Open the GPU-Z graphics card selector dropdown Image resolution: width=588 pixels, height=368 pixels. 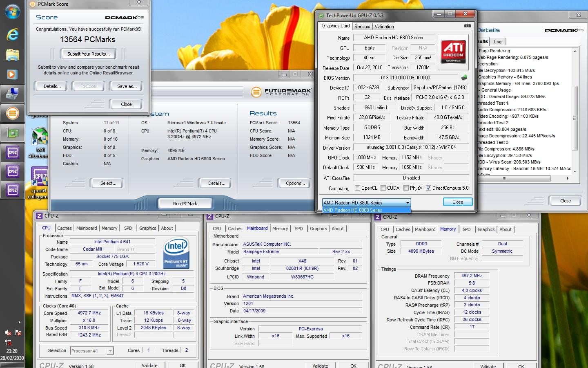(366, 202)
